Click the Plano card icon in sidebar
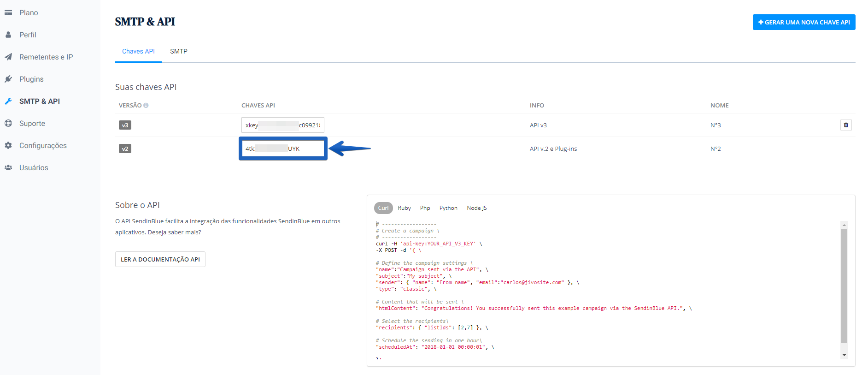The width and height of the screenshot is (868, 375). click(x=8, y=12)
